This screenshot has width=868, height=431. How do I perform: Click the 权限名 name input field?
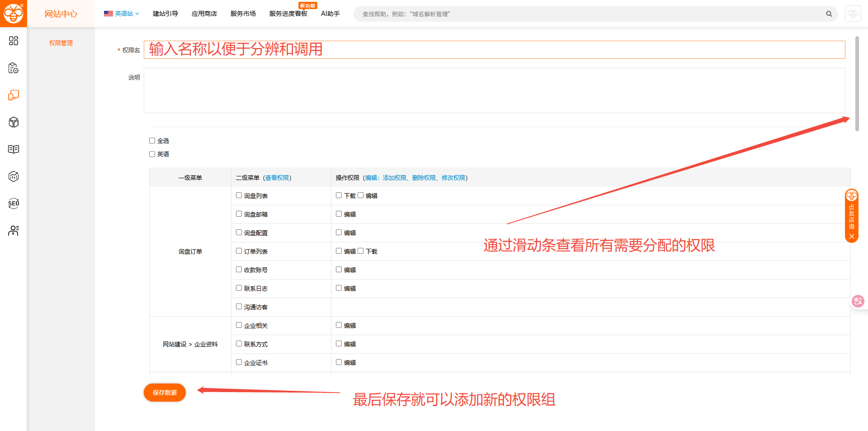pyautogui.click(x=494, y=50)
